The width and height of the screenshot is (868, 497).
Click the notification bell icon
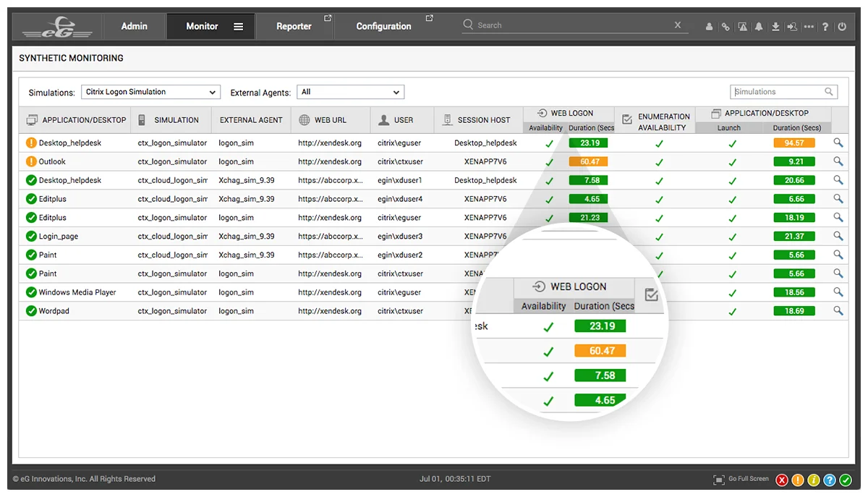(759, 27)
